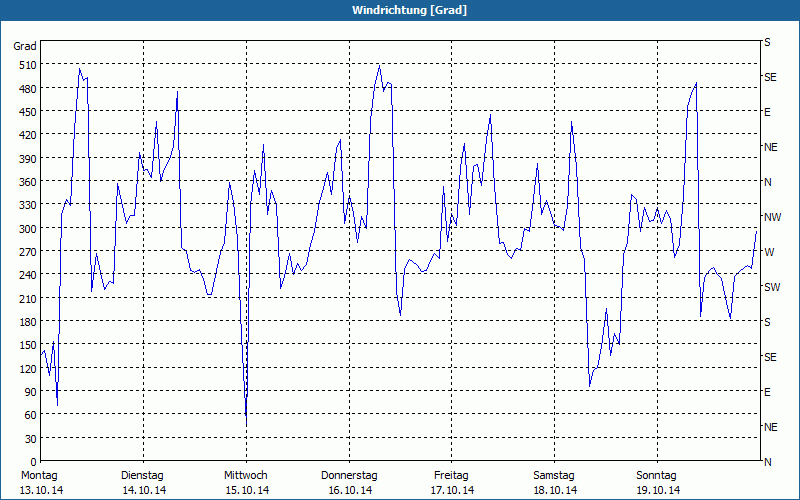Image resolution: width=800 pixels, height=500 pixels.
Task: Click the 13.10.14 date label
Action: coord(42,490)
